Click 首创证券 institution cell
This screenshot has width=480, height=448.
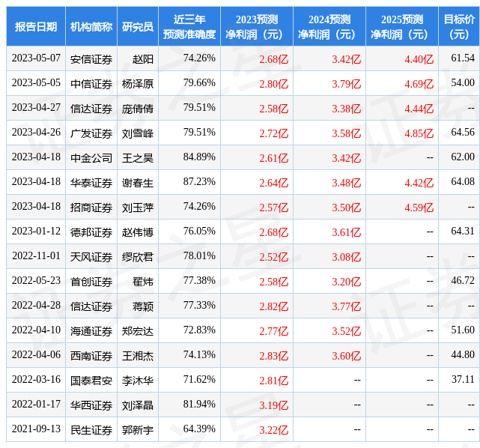(91, 282)
